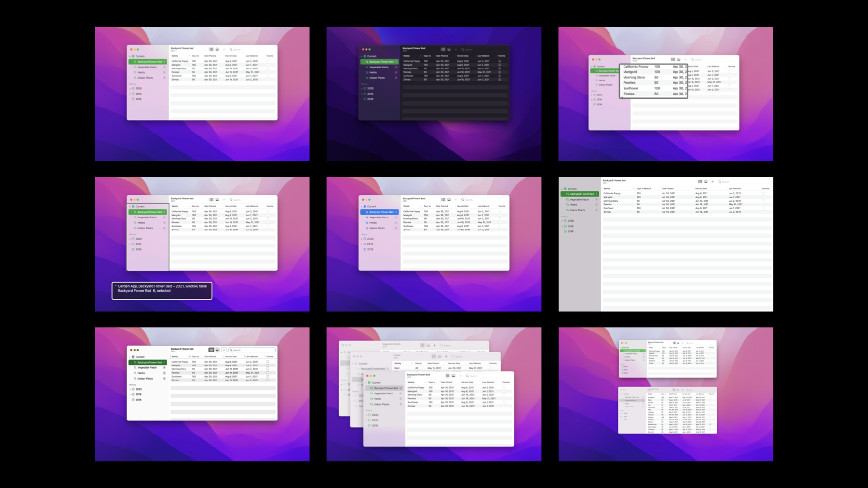868x488 pixels.
Task: Click lower faded window in two-window screenshot
Action: click(x=668, y=410)
